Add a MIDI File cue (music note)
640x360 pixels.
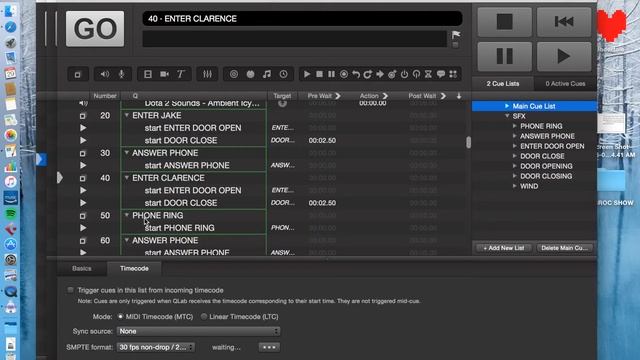point(267,74)
